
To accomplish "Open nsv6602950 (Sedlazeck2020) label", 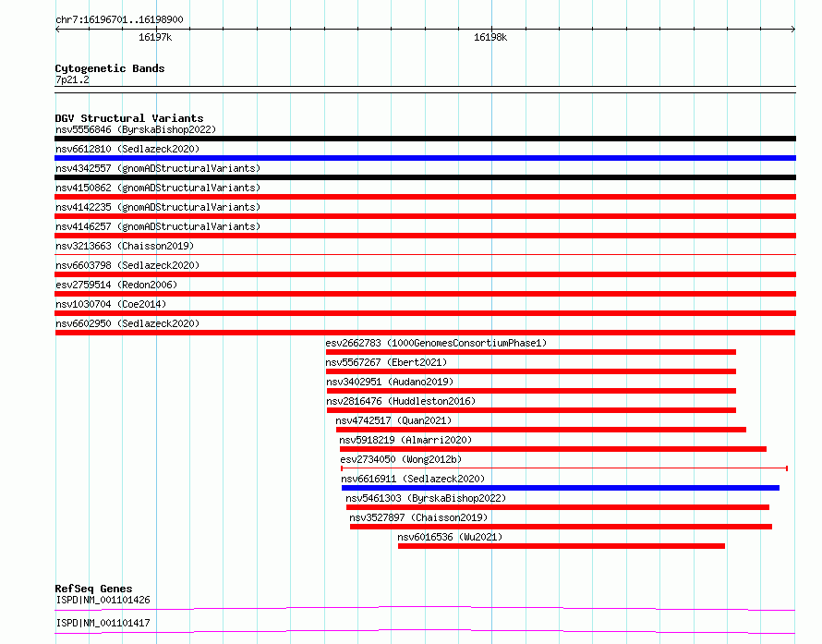I will [x=127, y=323].
